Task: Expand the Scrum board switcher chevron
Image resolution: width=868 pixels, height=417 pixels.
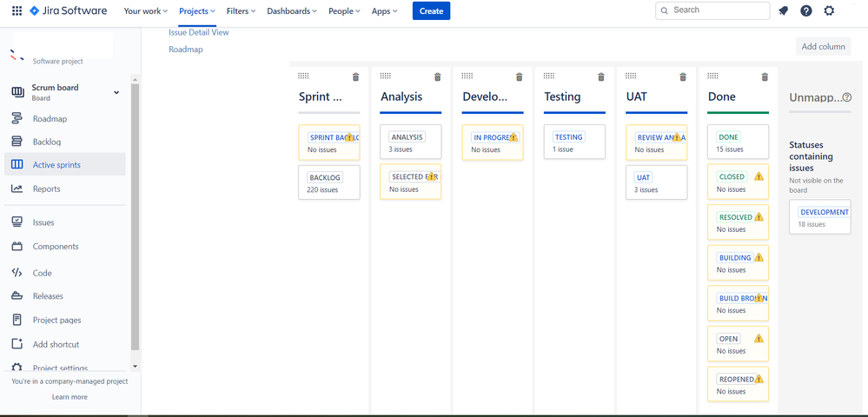Action: (116, 92)
